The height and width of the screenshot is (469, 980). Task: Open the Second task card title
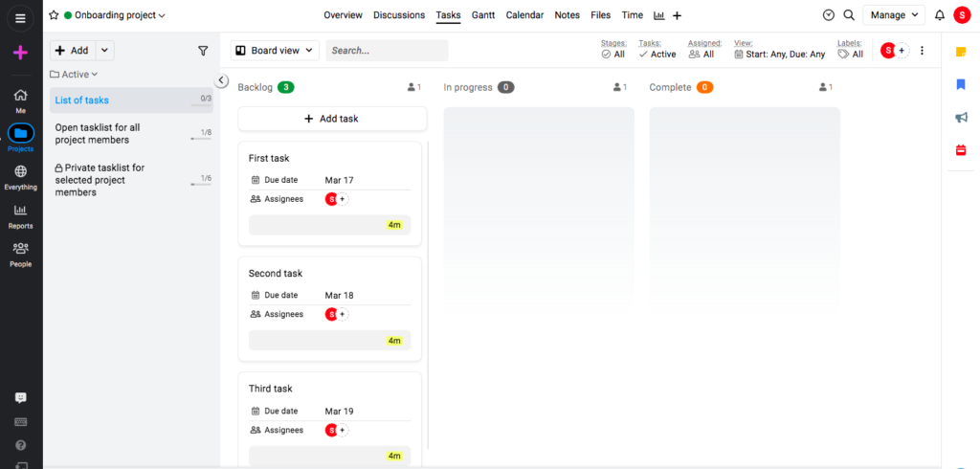point(275,274)
